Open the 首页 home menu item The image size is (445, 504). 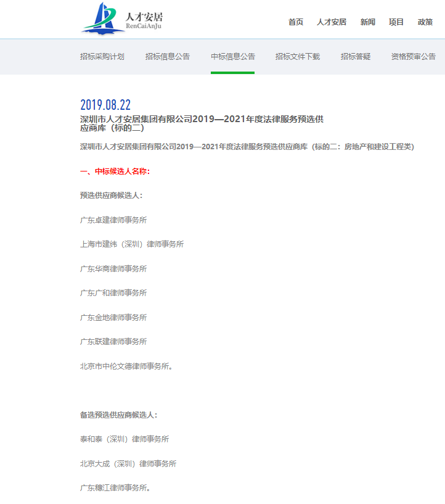[296, 22]
